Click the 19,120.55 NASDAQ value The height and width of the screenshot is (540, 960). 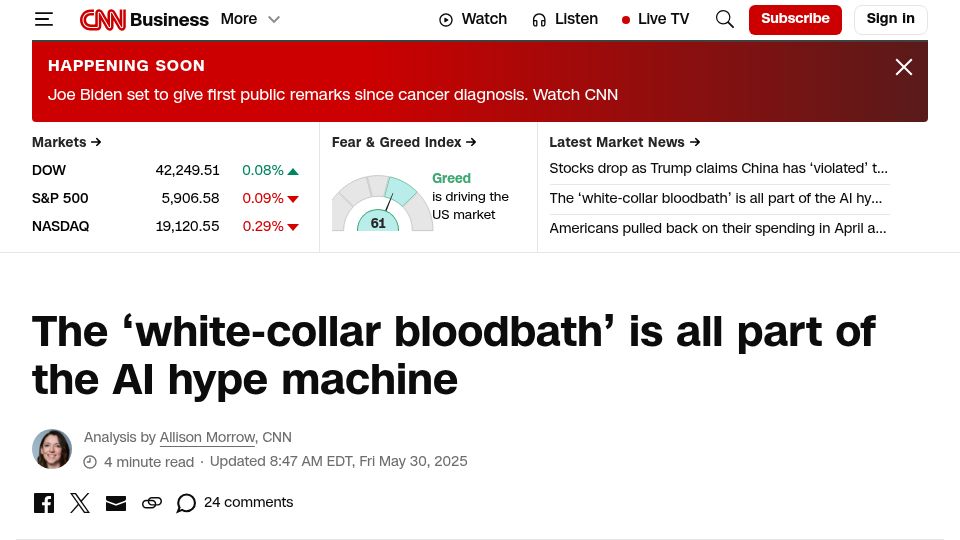187,227
